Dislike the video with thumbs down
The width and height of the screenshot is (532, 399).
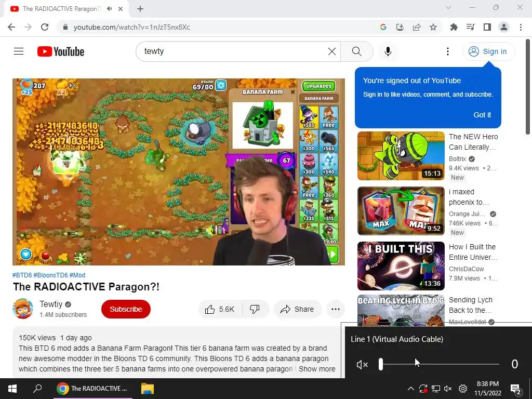tap(255, 309)
